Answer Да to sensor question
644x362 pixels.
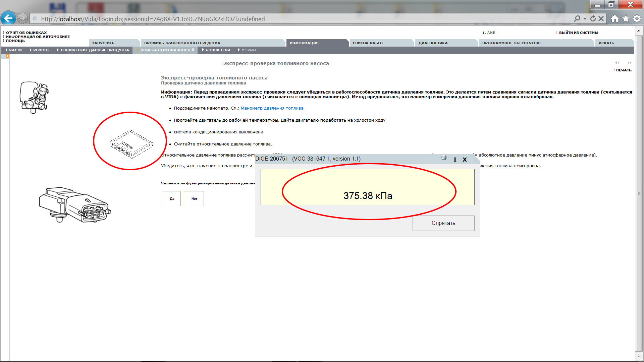click(x=172, y=199)
